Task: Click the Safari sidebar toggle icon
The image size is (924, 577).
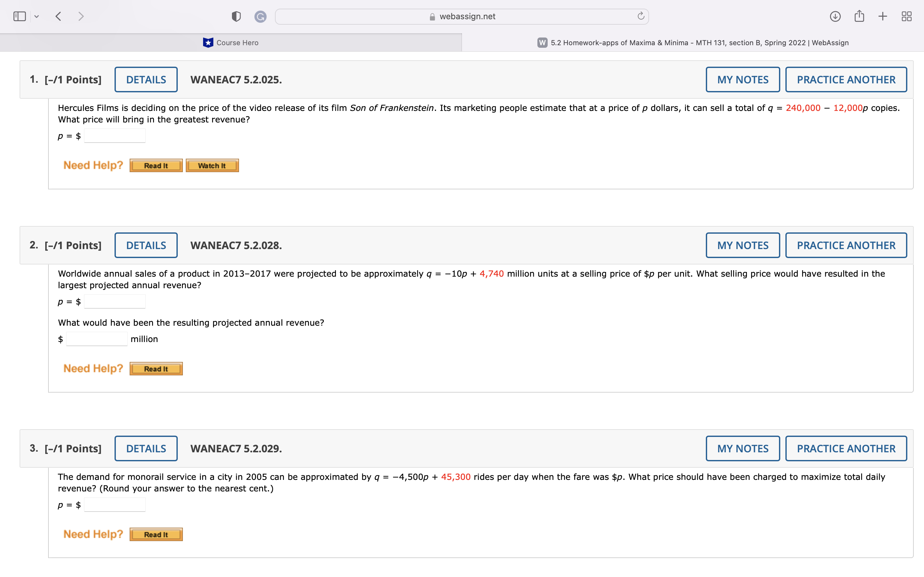Action: coord(19,16)
